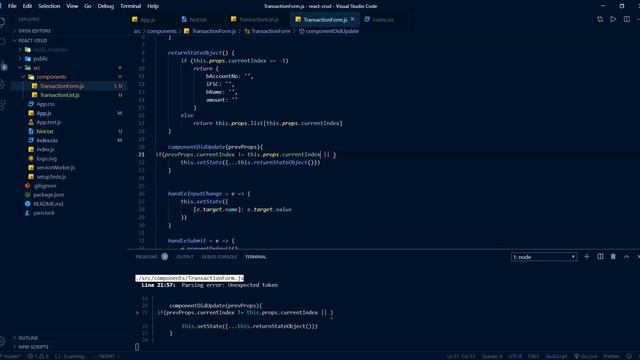The height and width of the screenshot is (360, 640).
Task: Open the Debug menu
Action: (106, 6)
